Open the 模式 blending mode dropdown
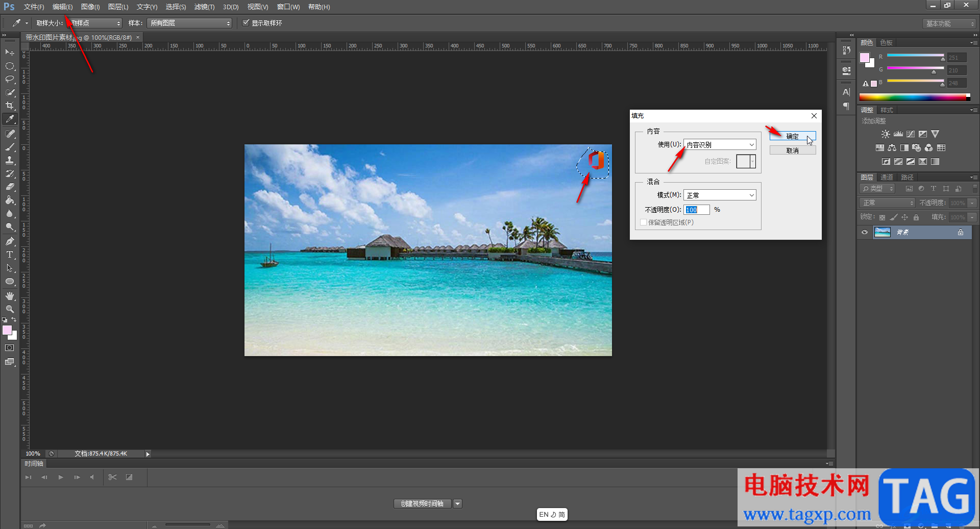Screen dimensions: 980x529 tap(720, 195)
